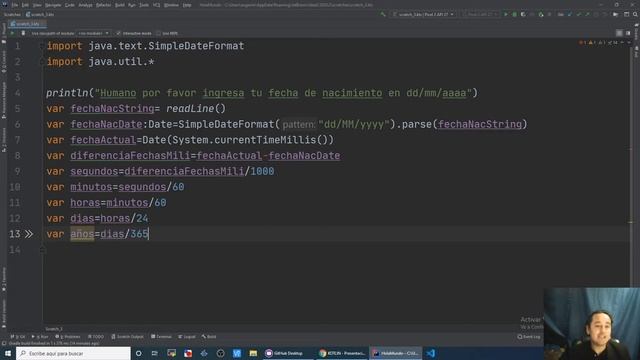Open the run configuration dropdown scratch_3.kts

coord(423,14)
